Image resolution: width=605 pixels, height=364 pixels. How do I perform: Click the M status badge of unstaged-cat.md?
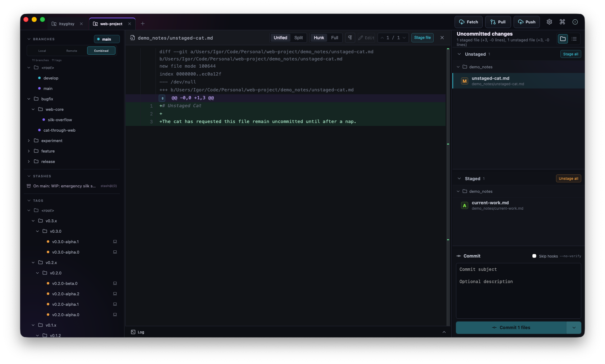tap(465, 81)
